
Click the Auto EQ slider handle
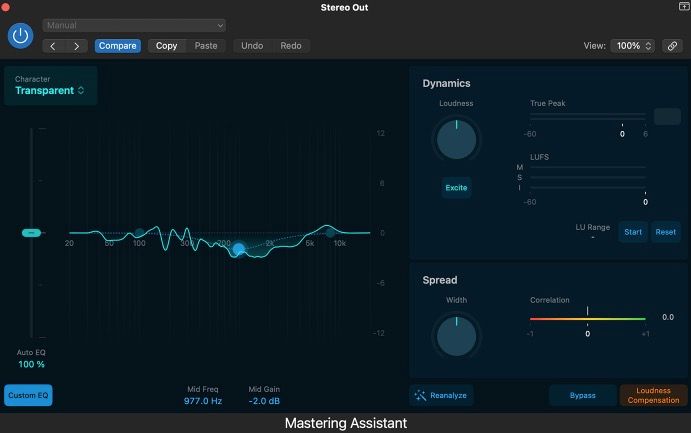31,232
